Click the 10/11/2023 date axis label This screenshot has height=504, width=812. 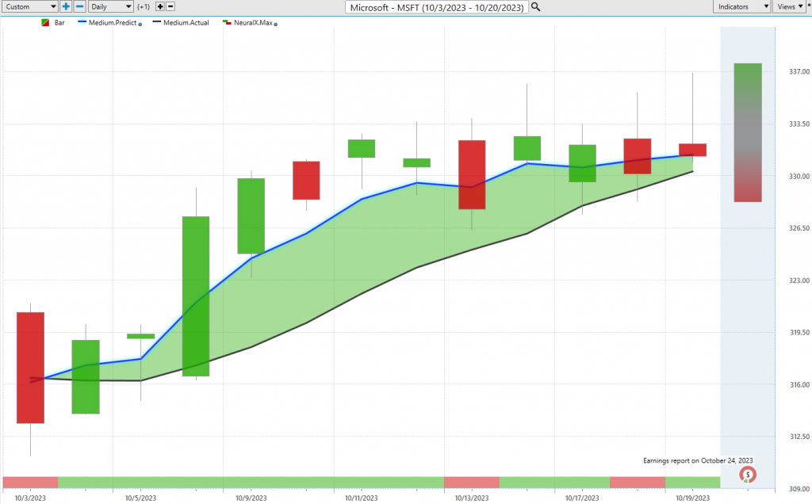[x=362, y=498]
